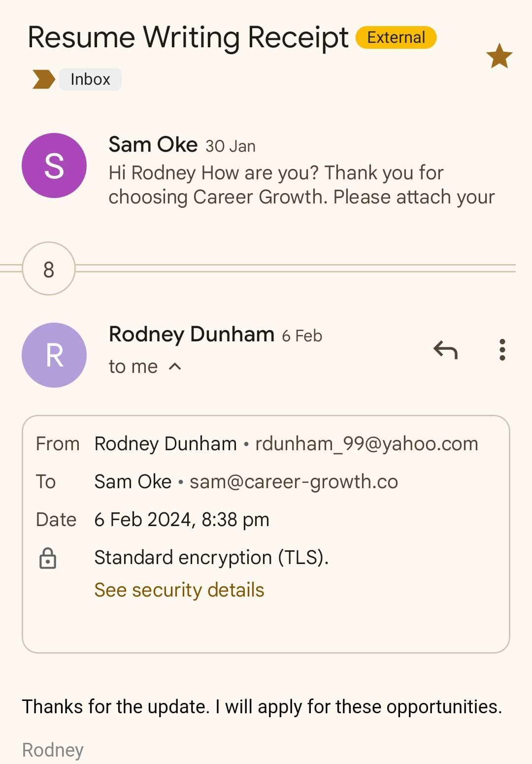Click the sam@career-growth.co recipient address
This screenshot has height=764, width=532.
(294, 482)
